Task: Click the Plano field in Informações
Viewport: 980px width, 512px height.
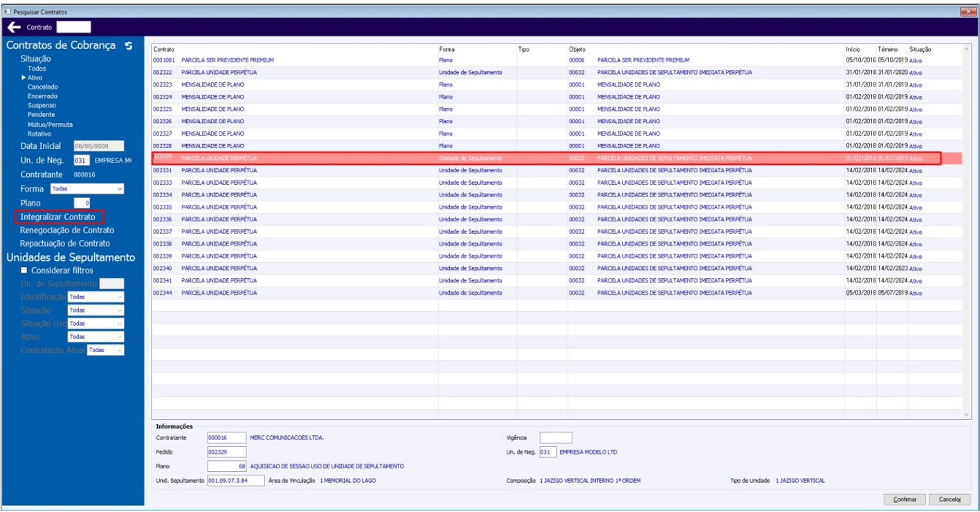Action: (x=226, y=466)
